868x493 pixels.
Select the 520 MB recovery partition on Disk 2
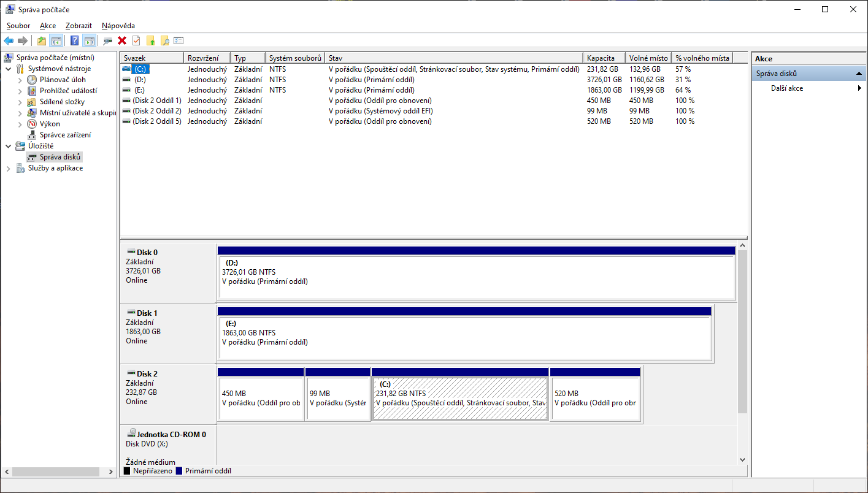(x=595, y=395)
